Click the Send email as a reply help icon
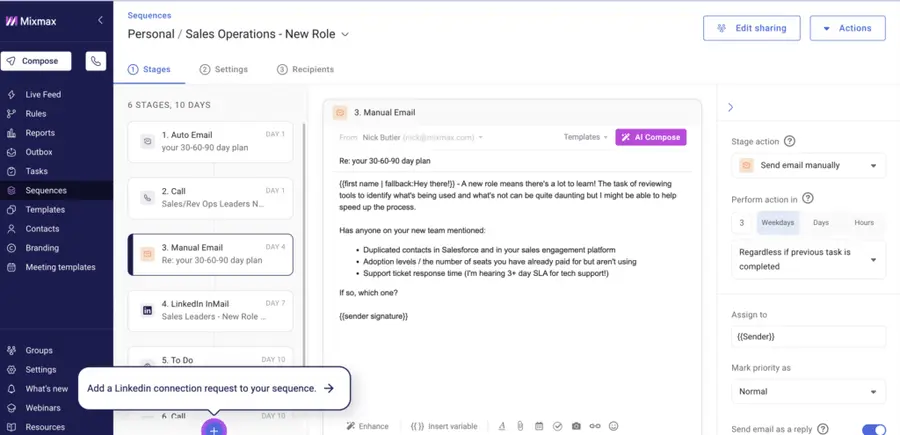The width and height of the screenshot is (900, 435). coord(823,429)
